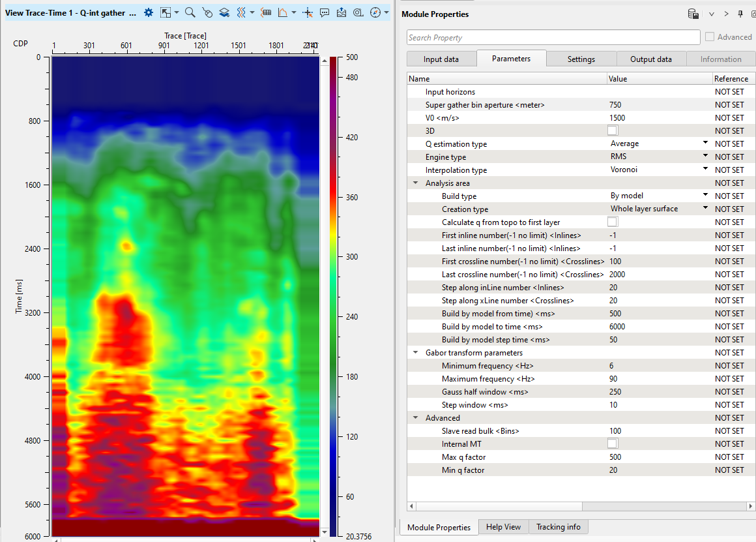Click the magnifier zoom tool
The image size is (756, 542).
190,12
